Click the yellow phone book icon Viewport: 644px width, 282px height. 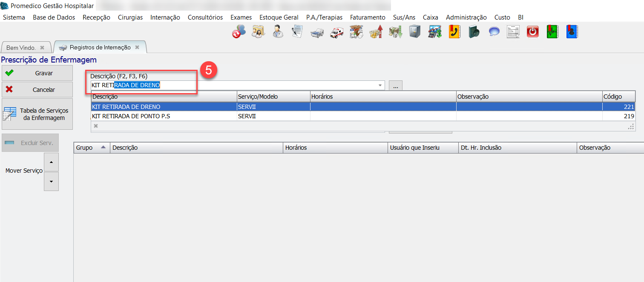(x=454, y=32)
